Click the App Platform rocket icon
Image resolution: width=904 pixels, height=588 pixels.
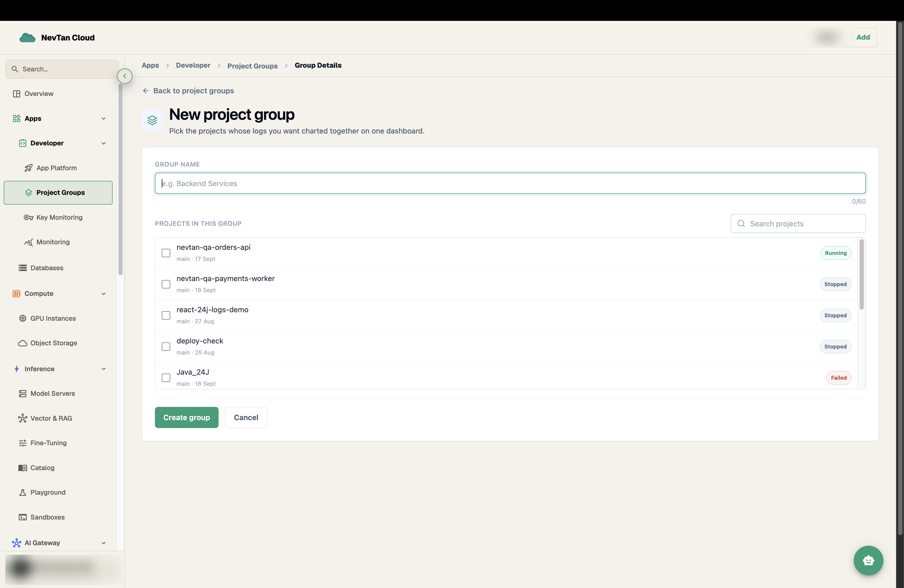[x=29, y=168]
